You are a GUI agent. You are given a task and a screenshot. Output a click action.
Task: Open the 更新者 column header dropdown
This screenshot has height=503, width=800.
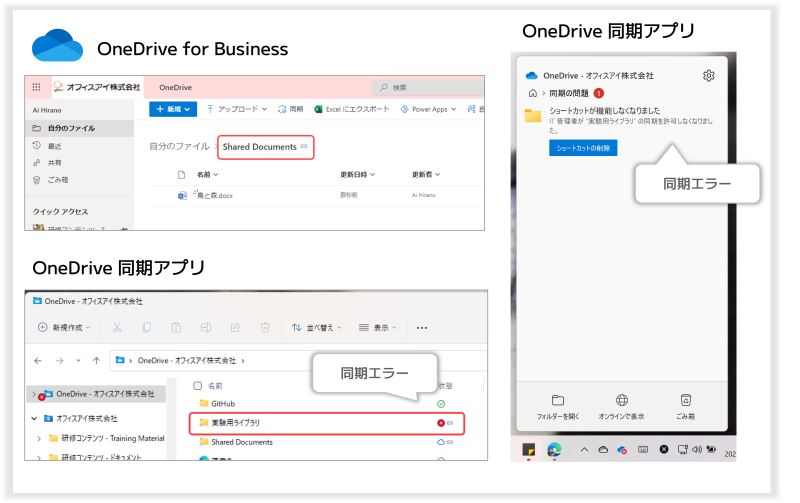(426, 174)
